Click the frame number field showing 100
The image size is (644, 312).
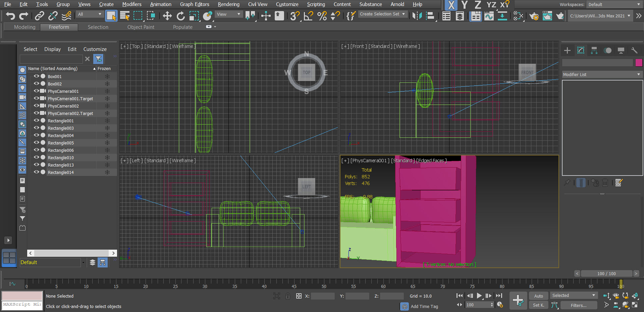tap(478, 305)
